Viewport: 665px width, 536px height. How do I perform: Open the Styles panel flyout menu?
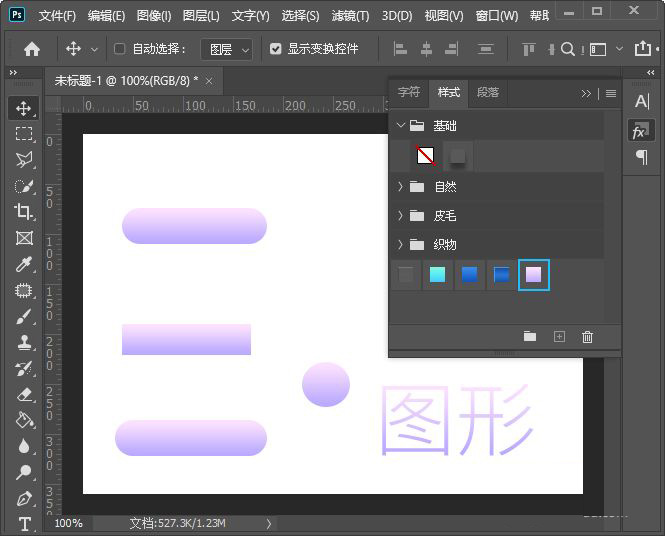pyautogui.click(x=611, y=93)
